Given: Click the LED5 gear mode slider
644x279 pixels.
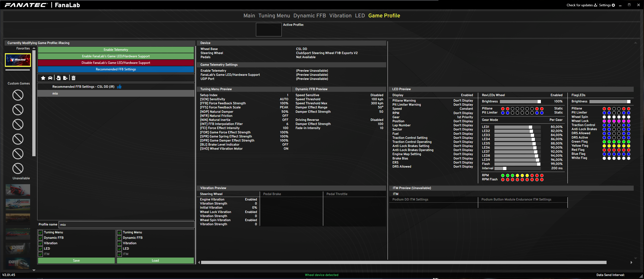Looking at the screenshot, I should tap(518, 144).
